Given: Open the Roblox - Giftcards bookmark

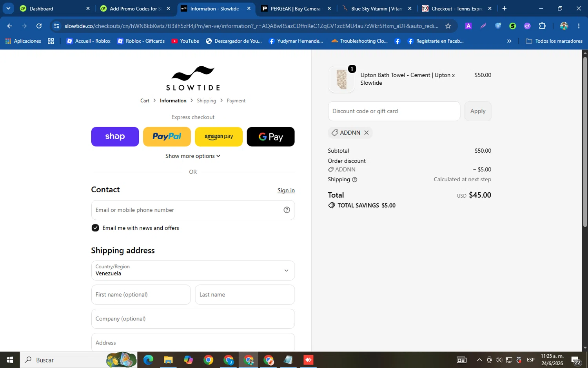Looking at the screenshot, I should pos(141,41).
